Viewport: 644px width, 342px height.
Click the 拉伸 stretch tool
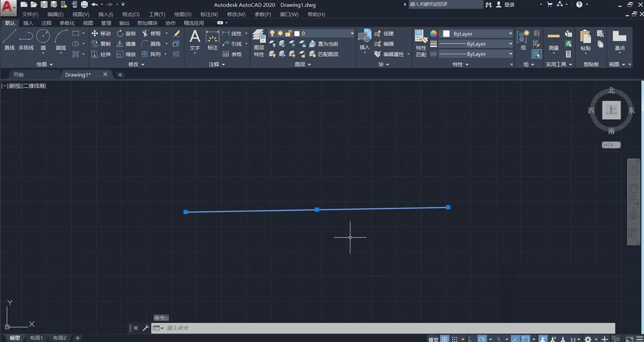tap(101, 54)
